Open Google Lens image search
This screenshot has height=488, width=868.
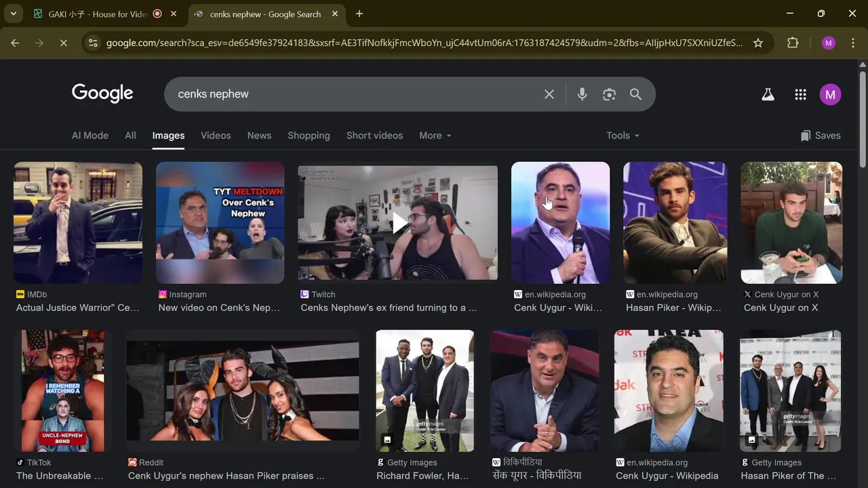(609, 94)
